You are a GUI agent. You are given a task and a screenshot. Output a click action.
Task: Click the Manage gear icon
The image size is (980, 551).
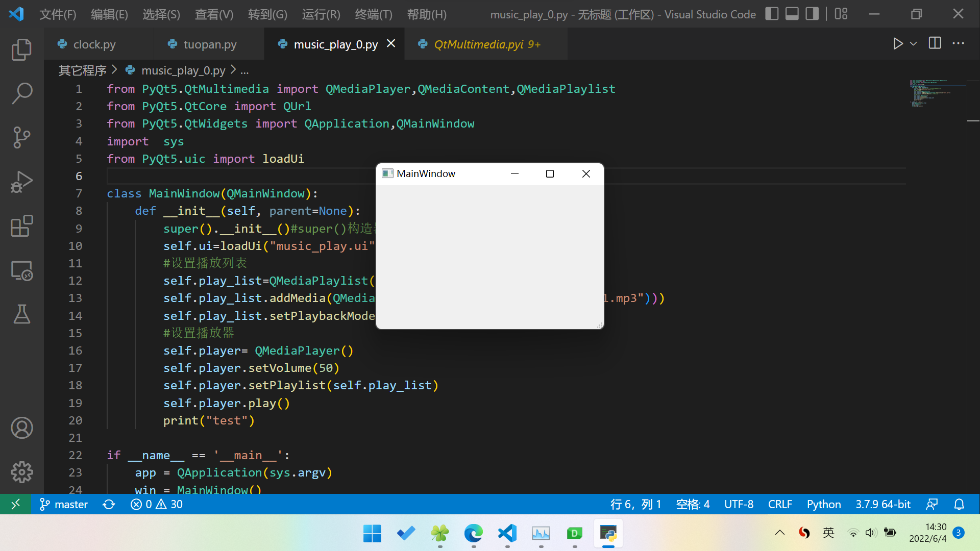click(x=21, y=472)
